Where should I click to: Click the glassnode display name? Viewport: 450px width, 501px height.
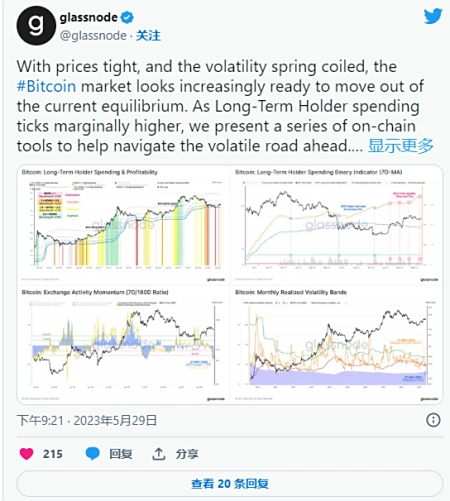point(89,17)
